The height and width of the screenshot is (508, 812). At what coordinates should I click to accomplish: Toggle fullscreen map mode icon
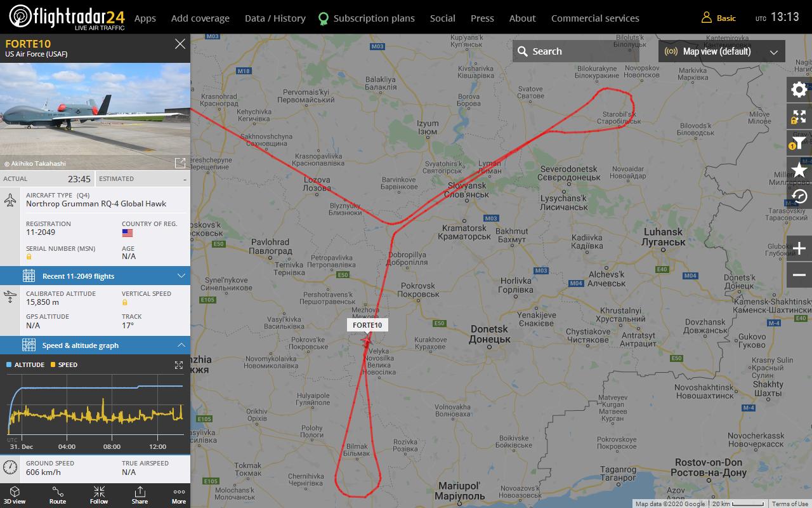click(x=799, y=117)
